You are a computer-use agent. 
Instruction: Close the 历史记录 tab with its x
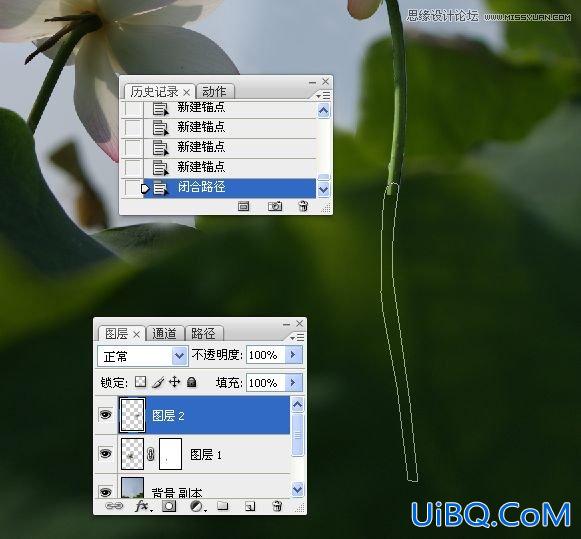pyautogui.click(x=186, y=92)
